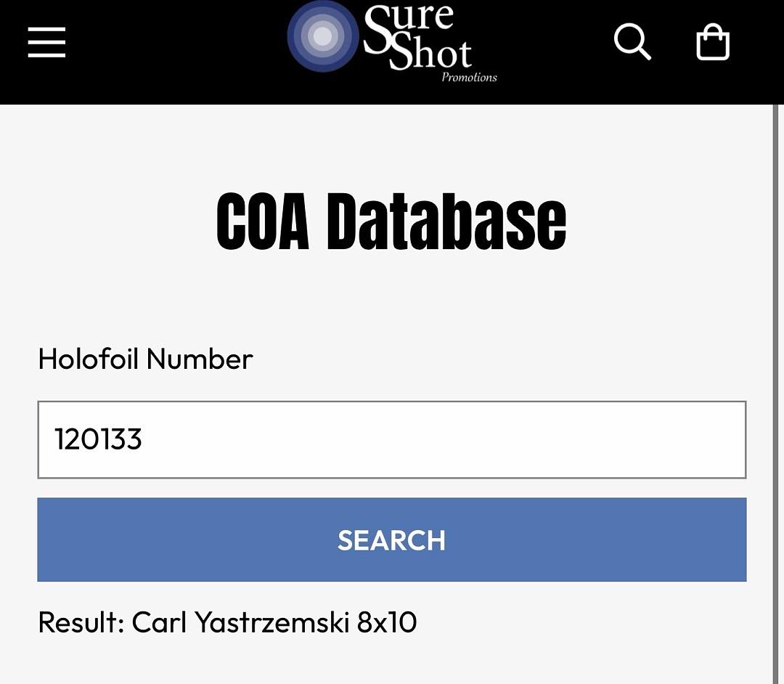Click the blue SEARCH button

click(x=392, y=540)
